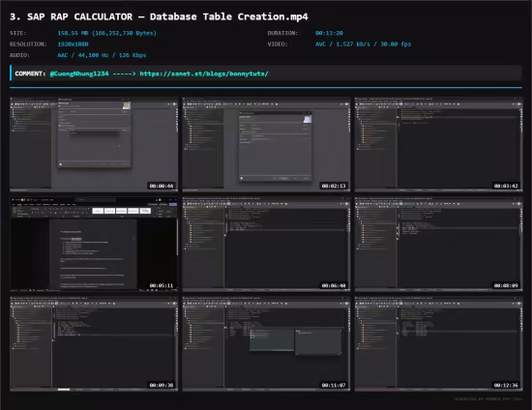Click the @CuongNhung1234 username
Viewport: 532px width, 410px height.
click(x=79, y=73)
